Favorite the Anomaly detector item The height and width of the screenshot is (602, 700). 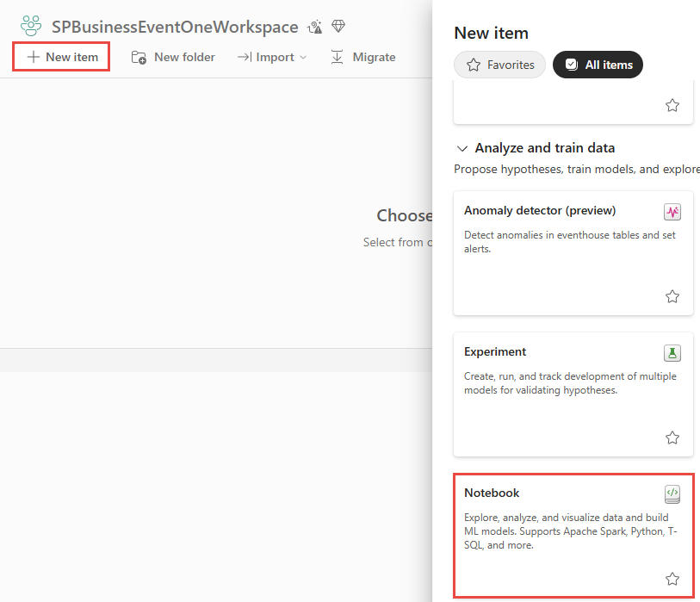(672, 296)
